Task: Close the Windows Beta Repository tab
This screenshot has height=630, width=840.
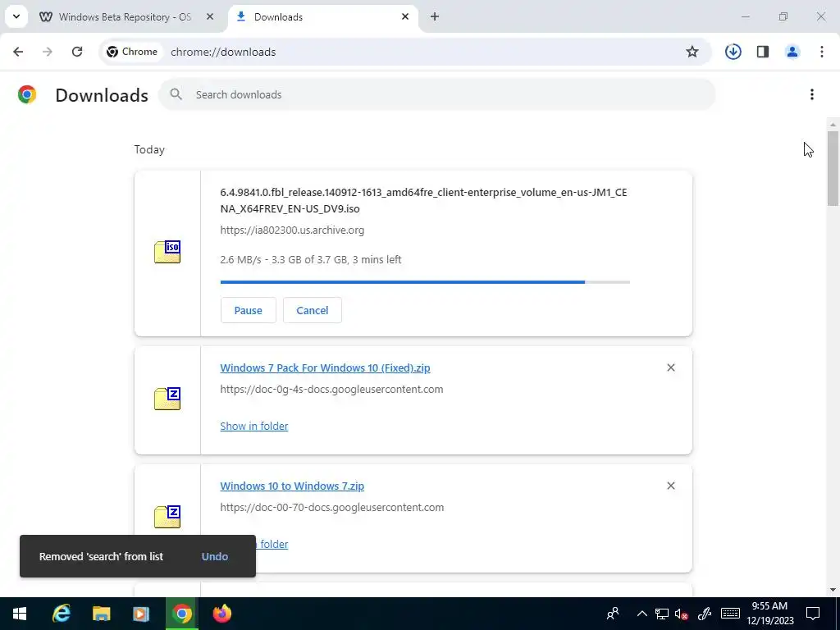Action: coord(210,17)
